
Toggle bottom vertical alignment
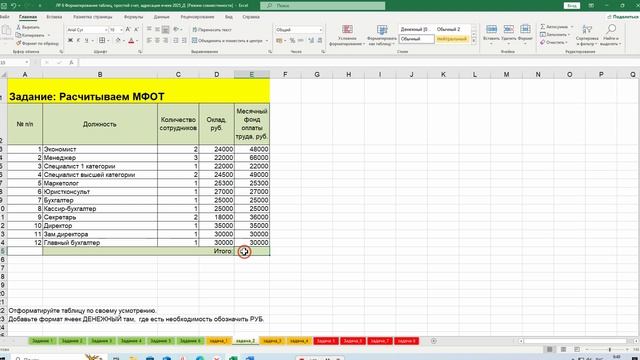165,29
